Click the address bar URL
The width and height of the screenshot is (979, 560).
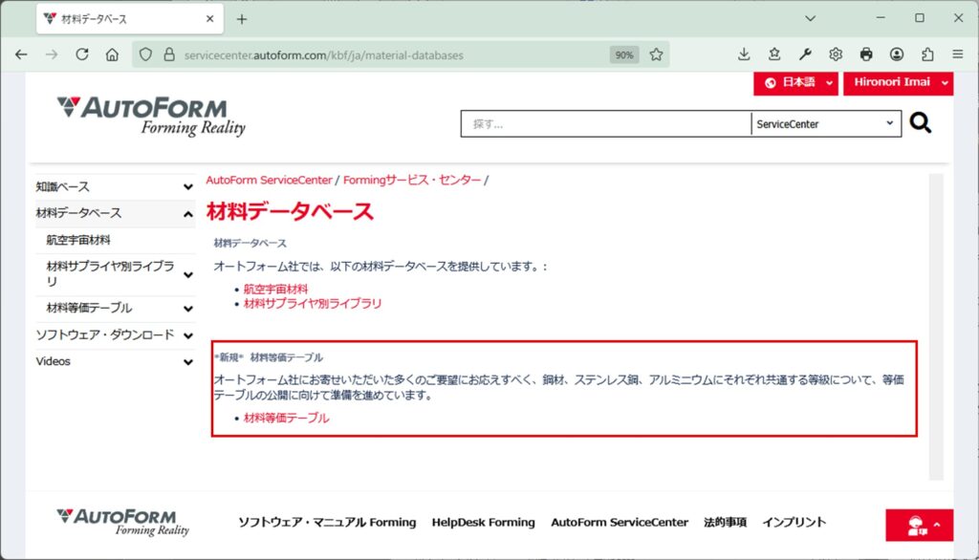tap(323, 54)
